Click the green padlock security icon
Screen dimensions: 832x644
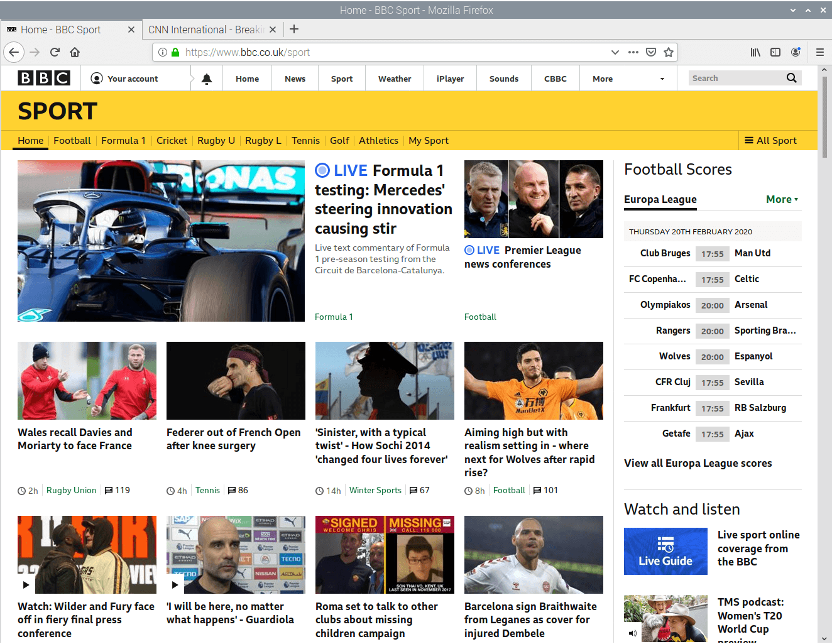[175, 52]
